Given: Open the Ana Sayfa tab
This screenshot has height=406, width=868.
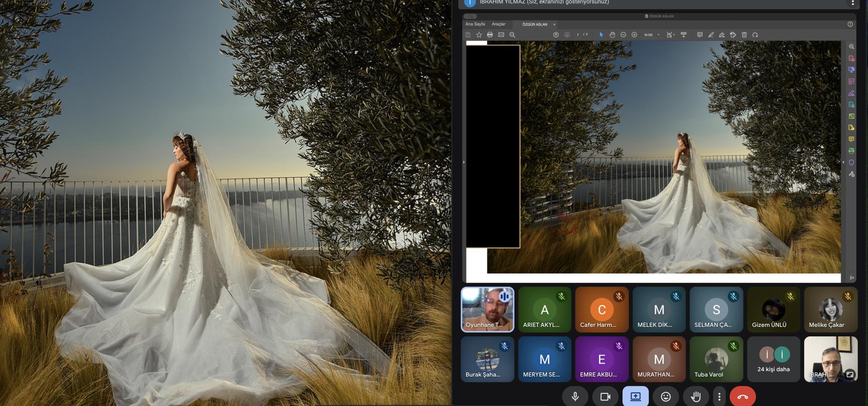Looking at the screenshot, I should click(x=475, y=24).
